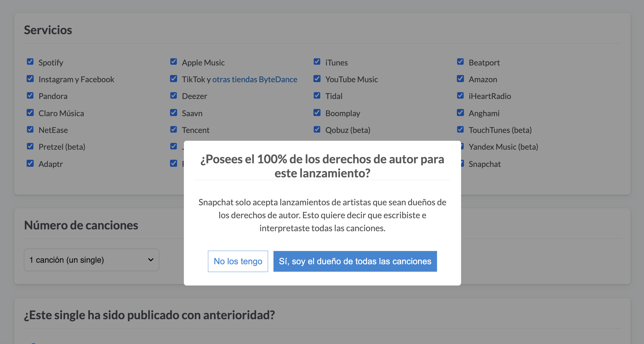Toggle the TouchTunes (beta) checkbox
The height and width of the screenshot is (344, 644).
tap(460, 129)
